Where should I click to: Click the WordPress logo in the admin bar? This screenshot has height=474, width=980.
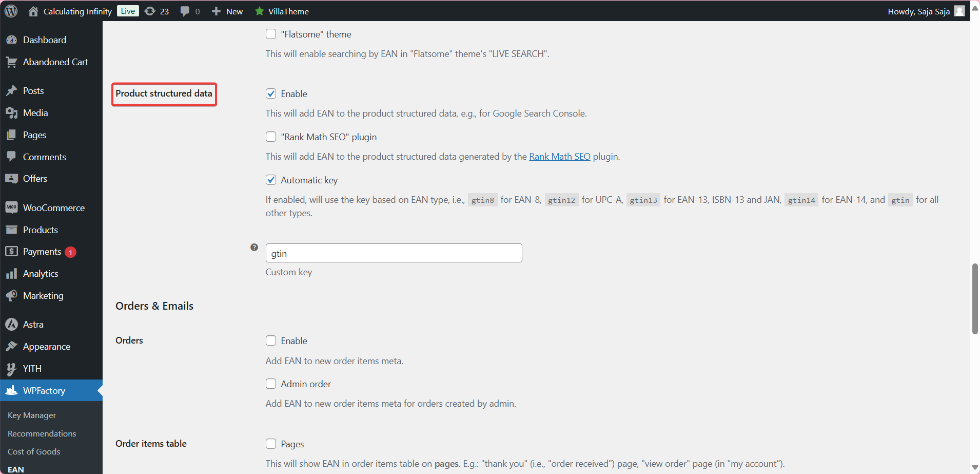tap(11, 11)
